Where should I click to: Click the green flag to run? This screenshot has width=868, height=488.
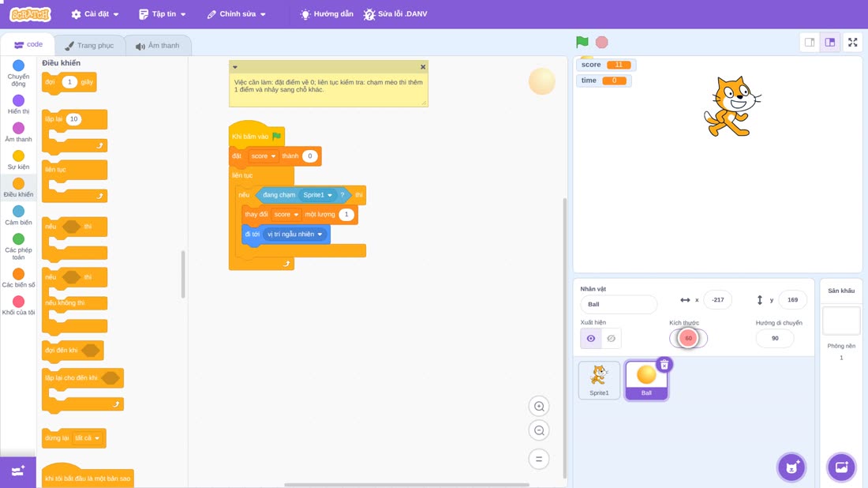coord(582,42)
